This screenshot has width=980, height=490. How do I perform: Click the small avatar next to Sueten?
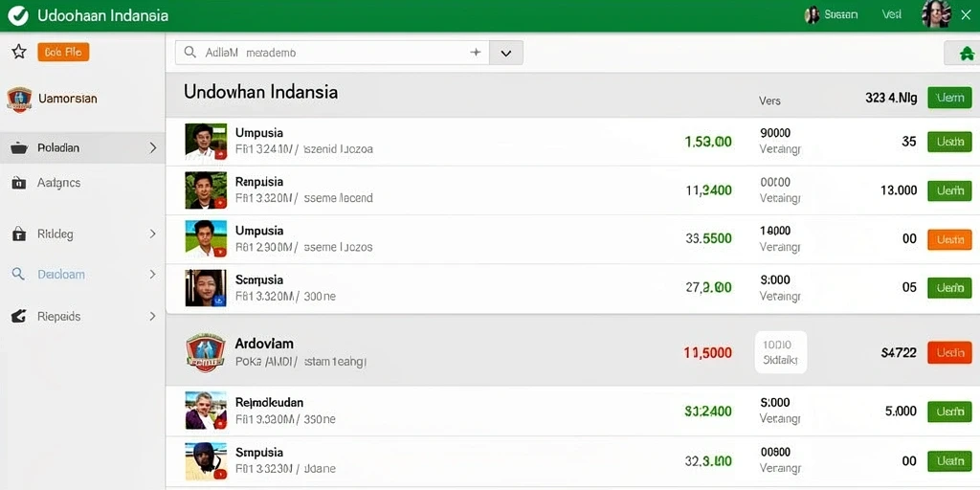(x=812, y=15)
